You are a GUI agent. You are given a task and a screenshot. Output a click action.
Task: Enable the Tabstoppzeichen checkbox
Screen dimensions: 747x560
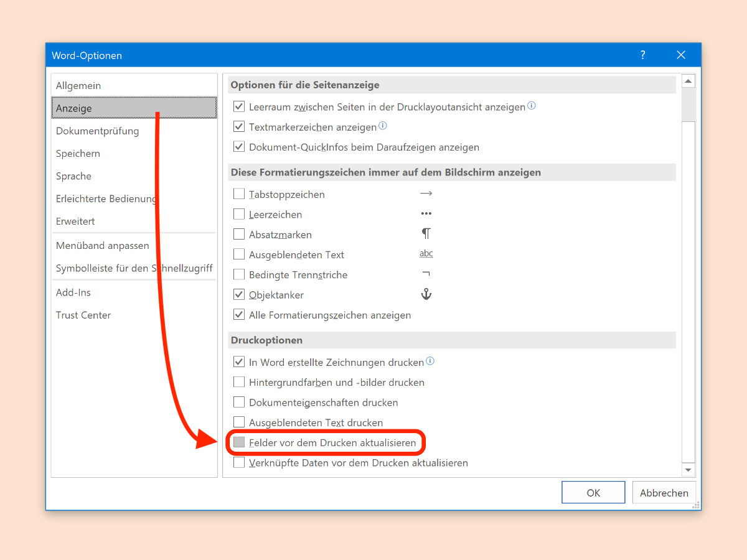tap(239, 194)
